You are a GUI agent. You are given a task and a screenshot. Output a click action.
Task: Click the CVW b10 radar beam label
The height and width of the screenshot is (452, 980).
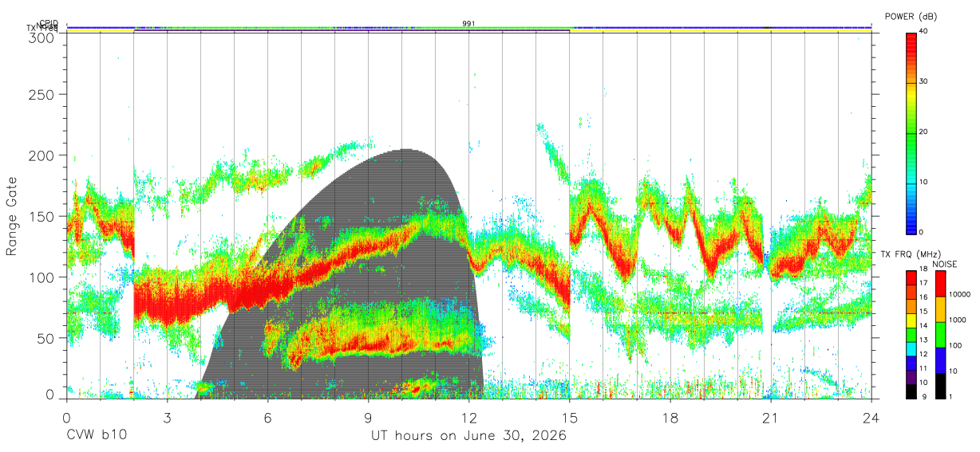pyautogui.click(x=97, y=436)
